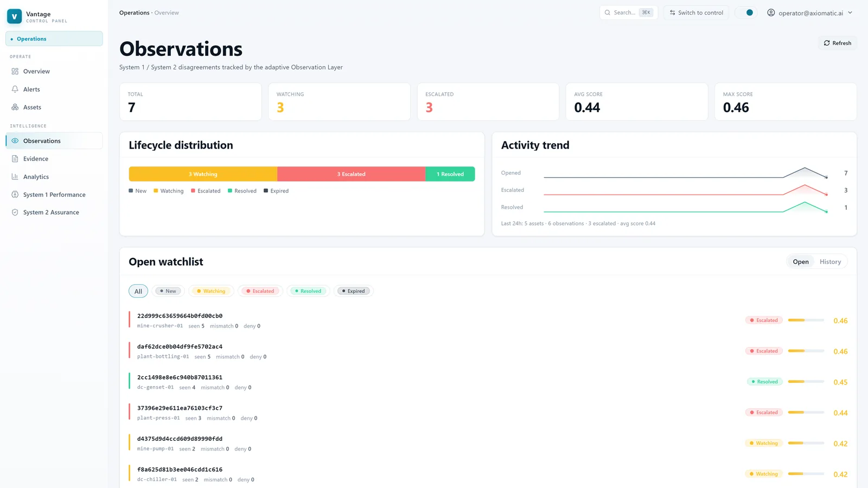The width and height of the screenshot is (868, 488).
Task: Click the Escalated 3 stat card
Action: point(488,101)
